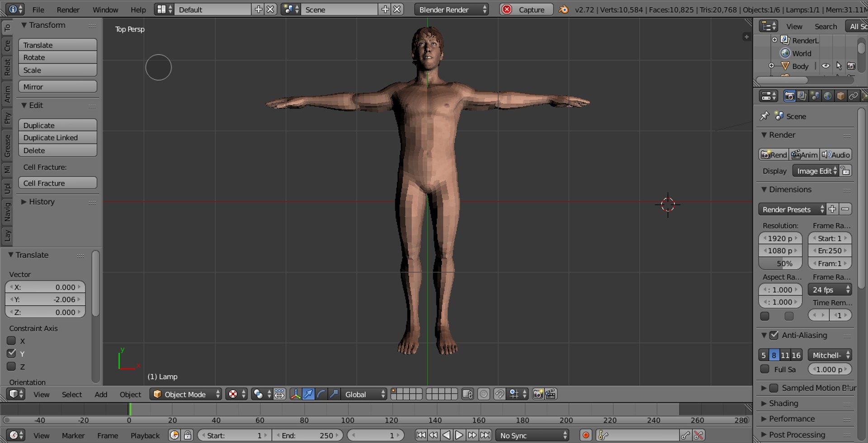Select the rotate manipulator arc icon
Image resolution: width=868 pixels, height=443 pixels.
coord(321,394)
